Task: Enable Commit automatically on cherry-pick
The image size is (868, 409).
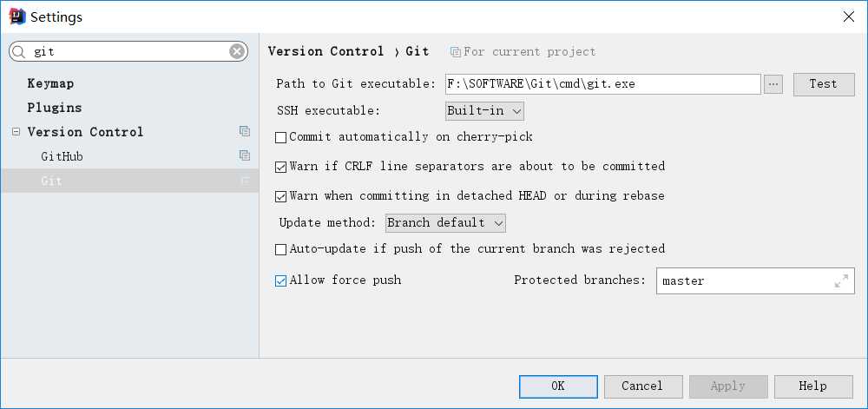Action: (280, 137)
